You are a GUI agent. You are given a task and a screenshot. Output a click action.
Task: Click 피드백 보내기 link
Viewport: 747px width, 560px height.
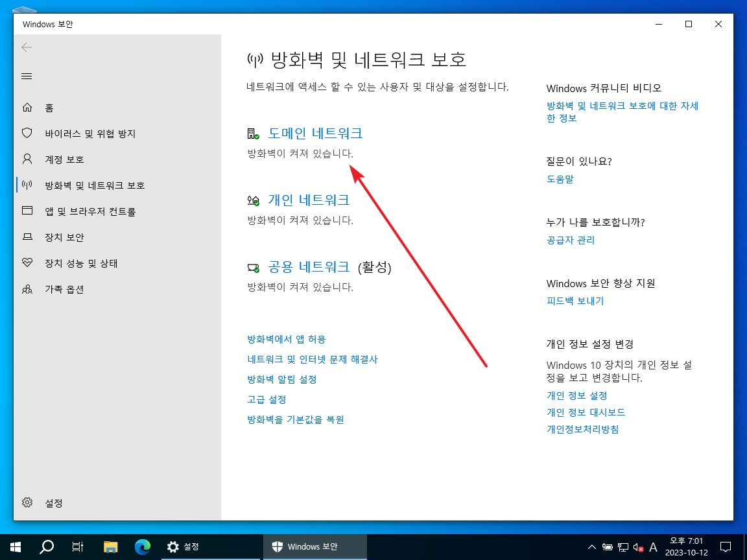coord(575,301)
